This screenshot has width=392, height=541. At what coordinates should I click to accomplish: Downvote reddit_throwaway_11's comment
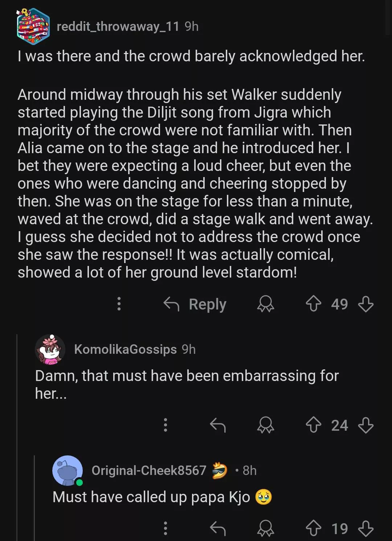[x=366, y=304]
